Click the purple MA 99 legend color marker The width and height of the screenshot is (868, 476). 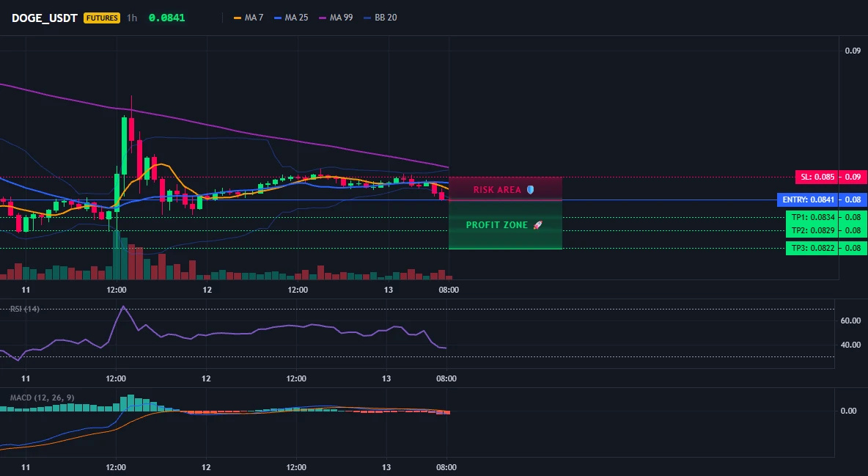click(323, 18)
